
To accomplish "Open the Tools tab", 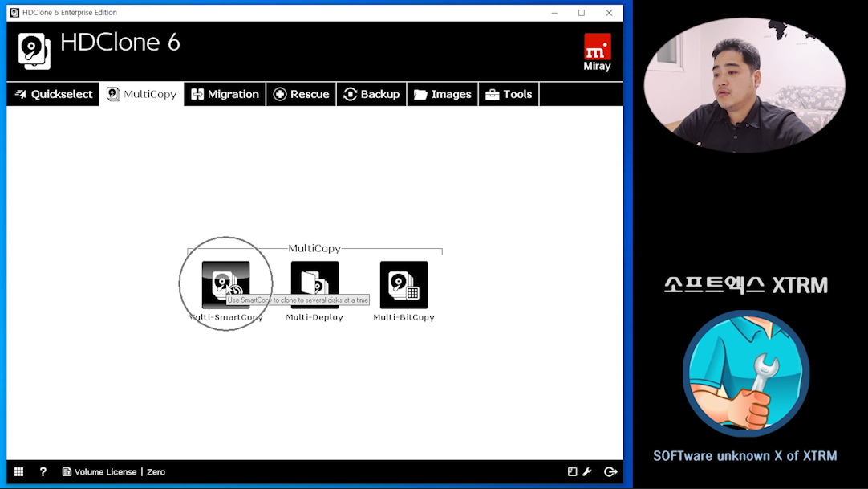I will [x=508, y=94].
